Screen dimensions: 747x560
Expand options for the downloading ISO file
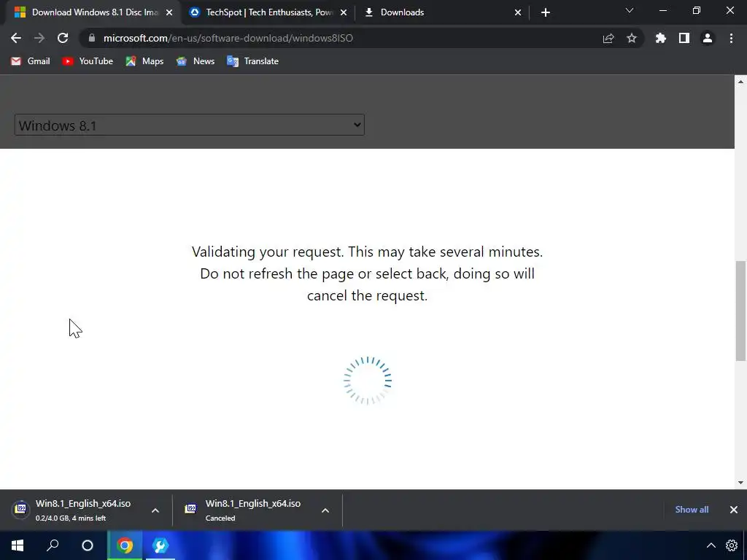(x=155, y=510)
